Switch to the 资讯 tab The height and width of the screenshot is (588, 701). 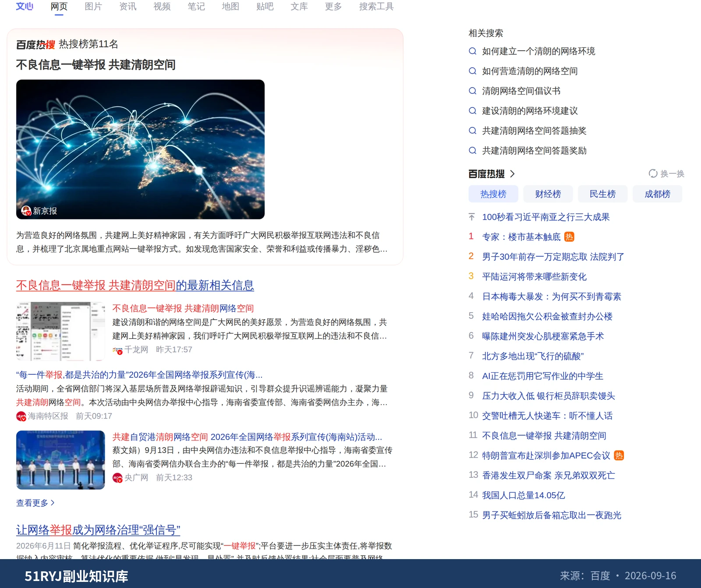click(127, 7)
